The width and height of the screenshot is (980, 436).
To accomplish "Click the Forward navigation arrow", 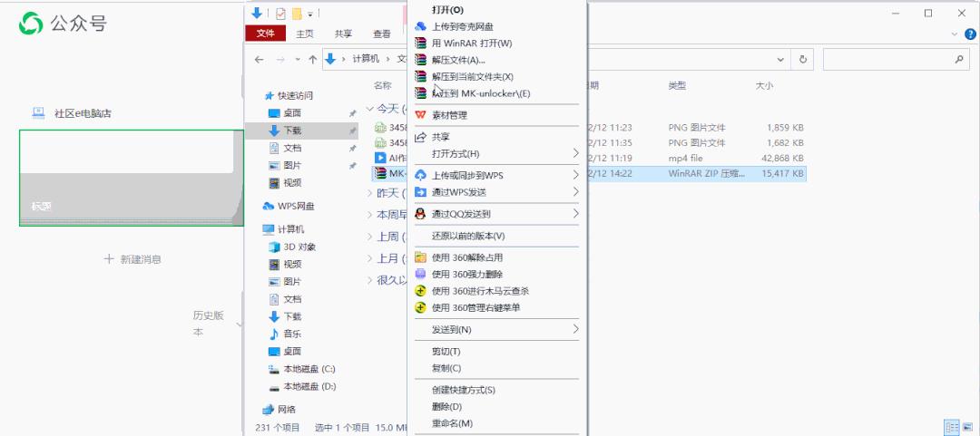I will [x=280, y=59].
